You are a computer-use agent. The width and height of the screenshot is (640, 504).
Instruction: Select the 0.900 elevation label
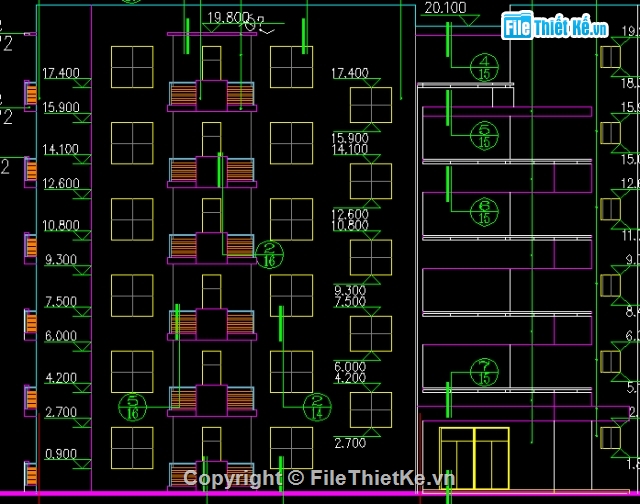[61, 454]
